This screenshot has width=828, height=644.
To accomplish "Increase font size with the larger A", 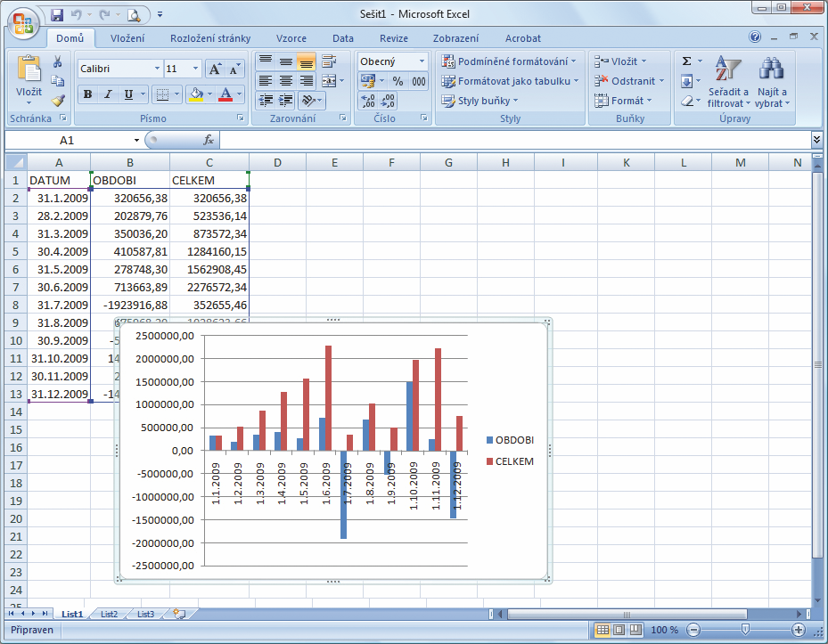I will (x=215, y=69).
